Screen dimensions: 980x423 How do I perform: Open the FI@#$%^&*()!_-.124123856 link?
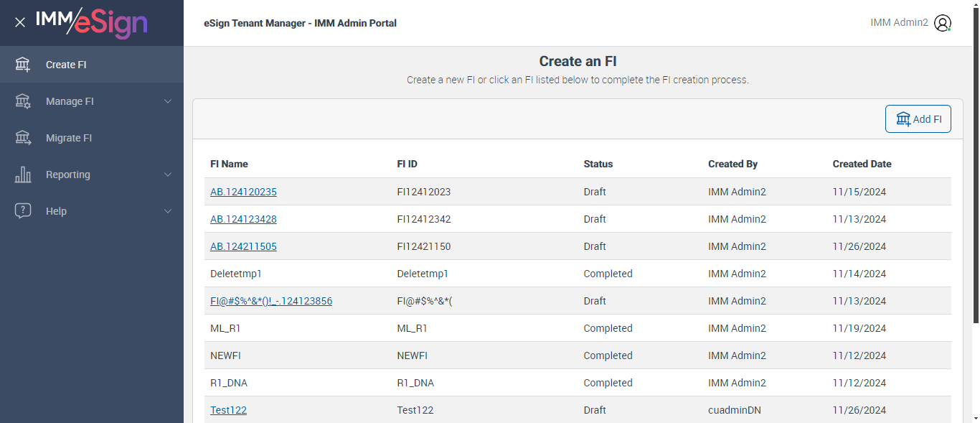point(271,301)
